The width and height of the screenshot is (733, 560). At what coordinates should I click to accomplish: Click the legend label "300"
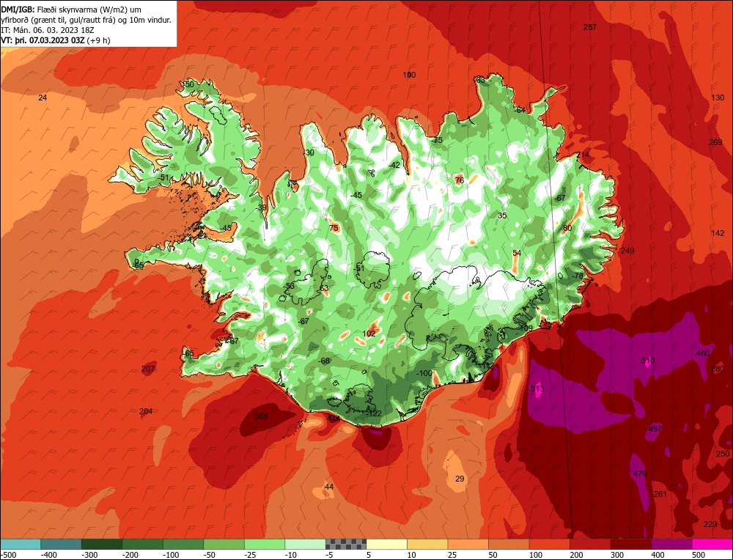pos(617,555)
